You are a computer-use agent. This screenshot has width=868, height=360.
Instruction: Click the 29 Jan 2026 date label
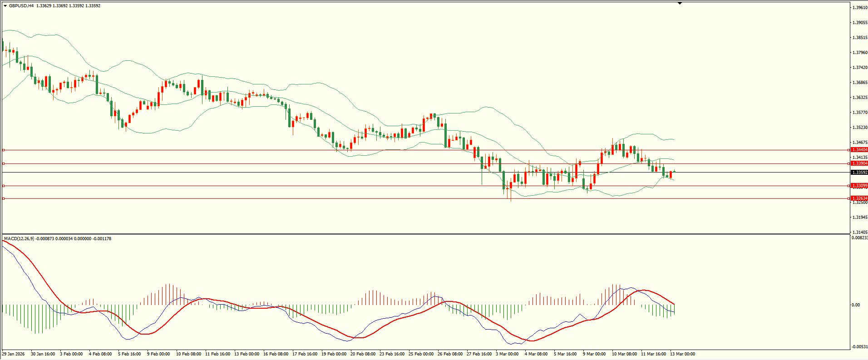tap(13, 354)
